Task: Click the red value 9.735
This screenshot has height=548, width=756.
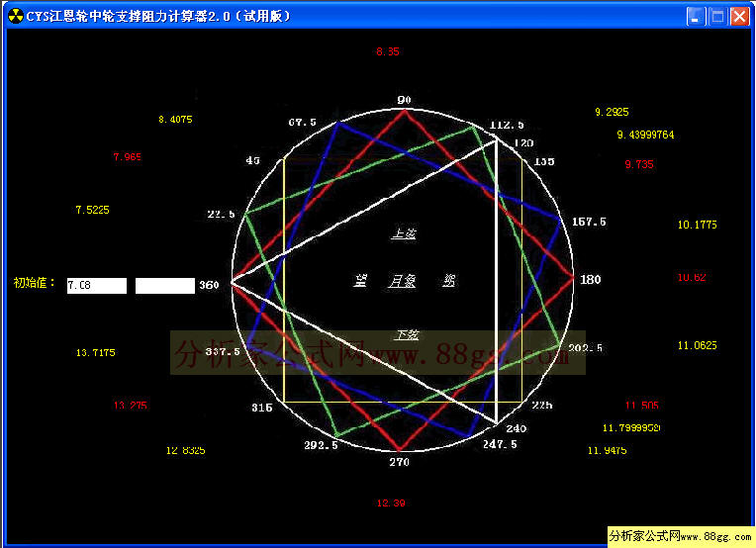Action: (639, 164)
